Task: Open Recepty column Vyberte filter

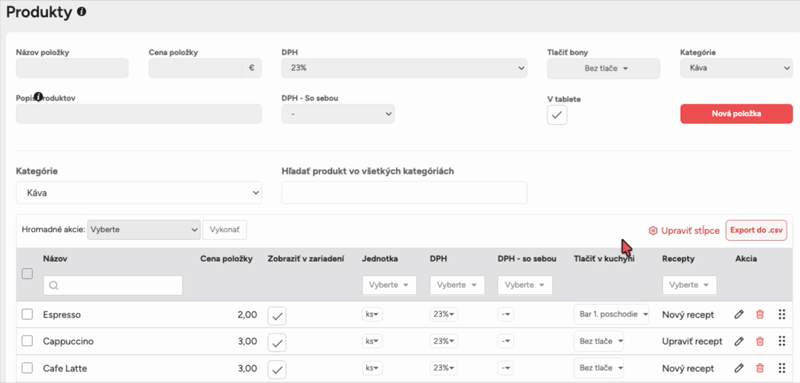Action: click(689, 285)
